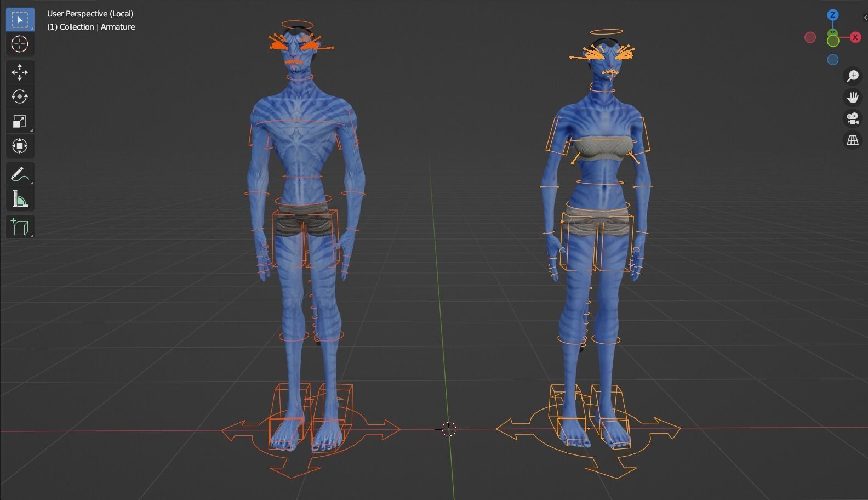Expand the sidebar with the edge arrow
This screenshot has height=500, width=868.
pos(865,18)
